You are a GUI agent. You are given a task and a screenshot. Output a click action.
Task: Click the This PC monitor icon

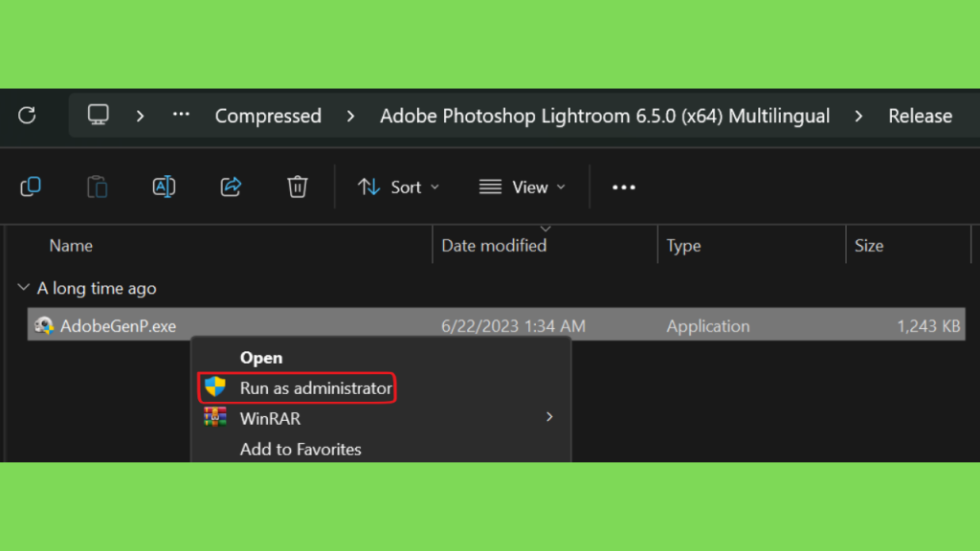[x=99, y=115]
